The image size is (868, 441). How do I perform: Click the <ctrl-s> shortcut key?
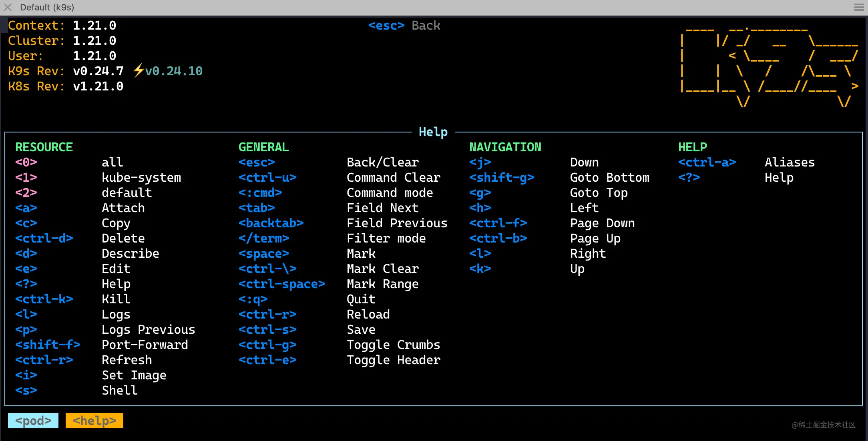pyautogui.click(x=267, y=330)
